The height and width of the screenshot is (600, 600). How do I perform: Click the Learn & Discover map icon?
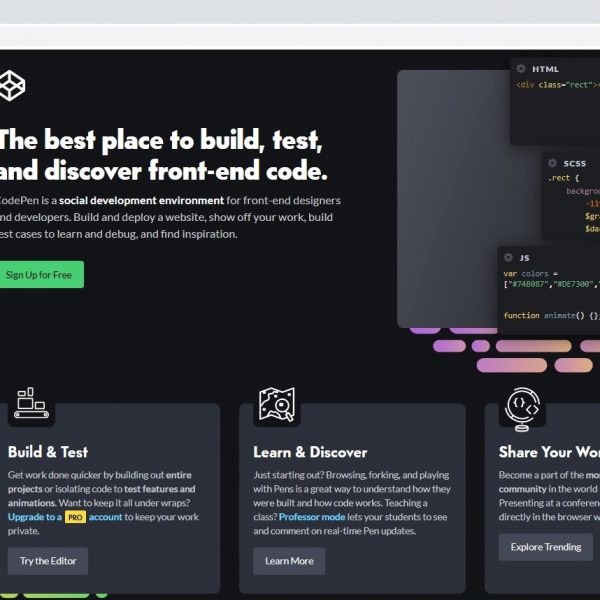277,405
